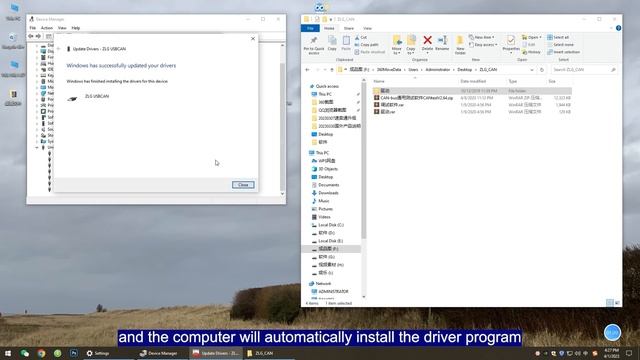Open the New item dropdown
The width and height of the screenshot is (640, 360).
pos(482,37)
